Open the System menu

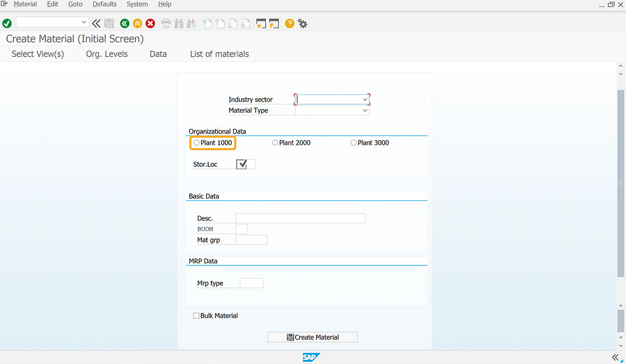click(137, 4)
